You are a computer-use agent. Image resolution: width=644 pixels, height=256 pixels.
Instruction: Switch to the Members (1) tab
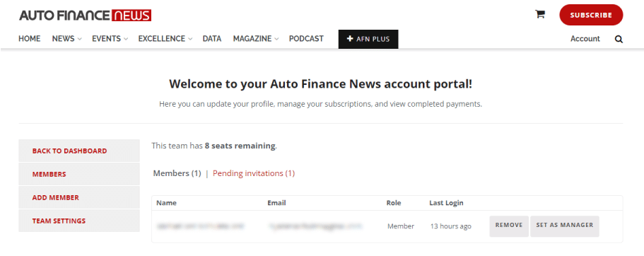coord(177,173)
